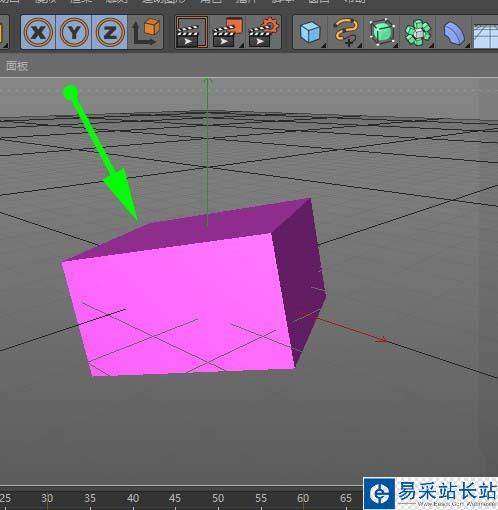Jump to frame 60 on timeline
Image resolution: width=498 pixels, height=510 pixels.
tap(303, 498)
